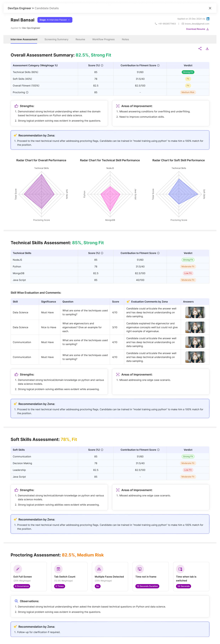The image size is (220, 644).
Task: Open the candidate's LinkedIn profile icon
Action: coord(208,19)
